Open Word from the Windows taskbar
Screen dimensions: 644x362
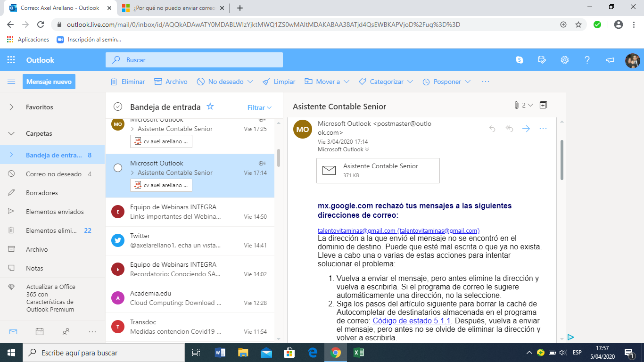point(220,353)
